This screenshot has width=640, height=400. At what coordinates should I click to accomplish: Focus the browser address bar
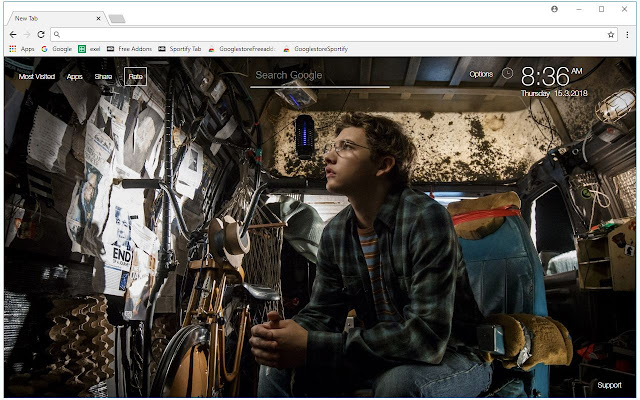tap(335, 35)
